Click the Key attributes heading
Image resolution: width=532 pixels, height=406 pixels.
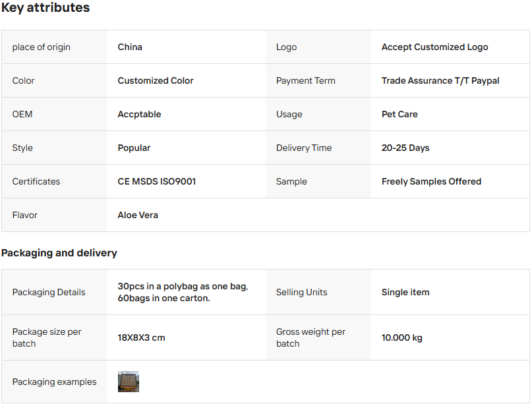pos(45,8)
